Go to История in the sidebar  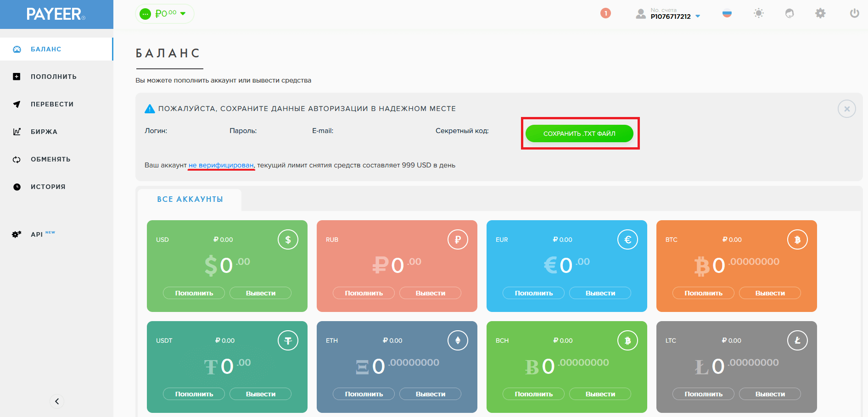pyautogui.click(x=48, y=187)
